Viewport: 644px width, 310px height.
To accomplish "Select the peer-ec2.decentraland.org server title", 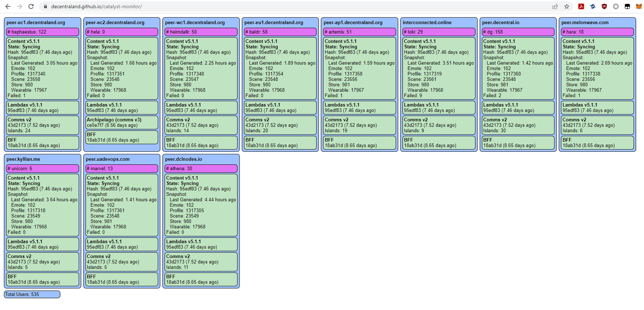I will 115,23.
